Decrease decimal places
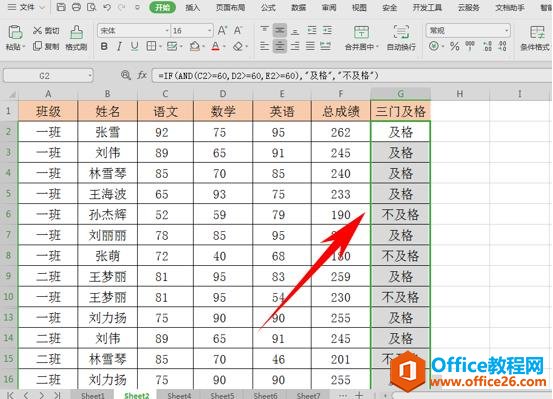 click(x=503, y=46)
